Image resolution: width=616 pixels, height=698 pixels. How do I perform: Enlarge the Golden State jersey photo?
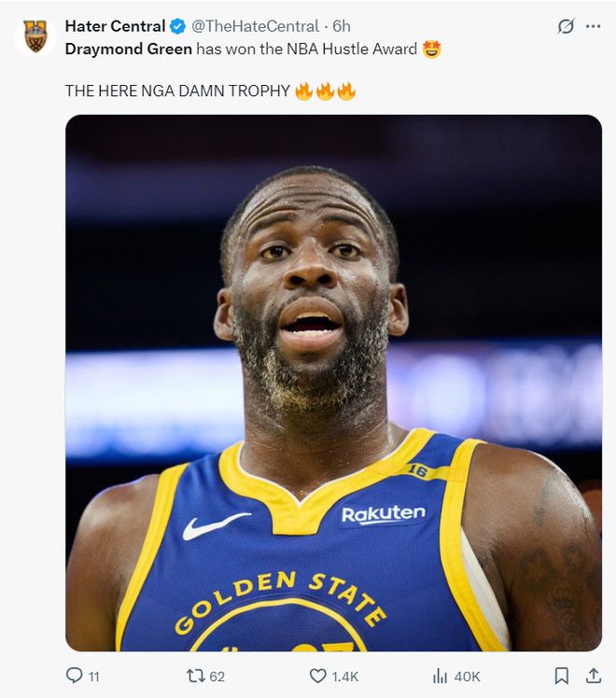pos(333,383)
